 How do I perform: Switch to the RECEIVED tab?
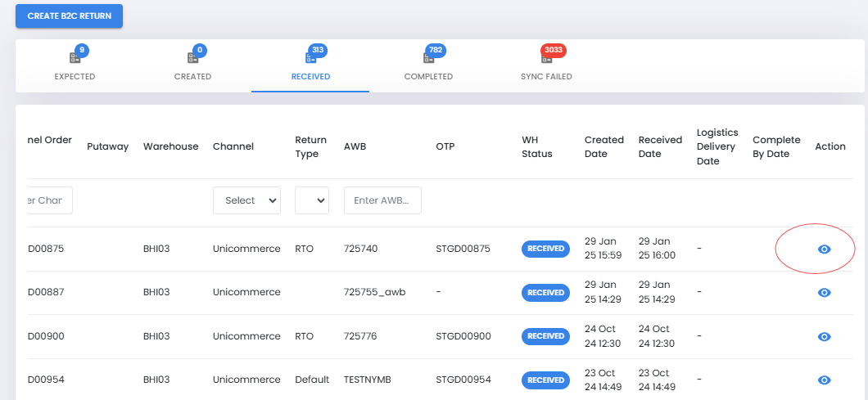(310, 76)
